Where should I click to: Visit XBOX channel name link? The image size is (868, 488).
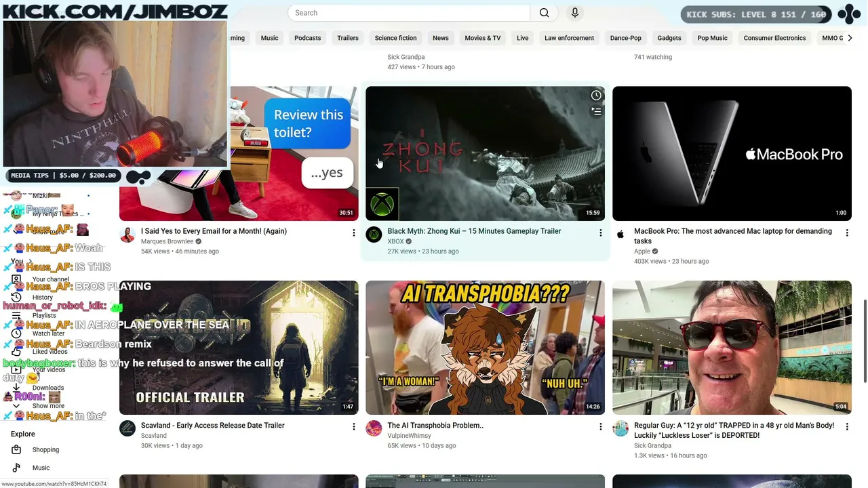click(x=395, y=241)
